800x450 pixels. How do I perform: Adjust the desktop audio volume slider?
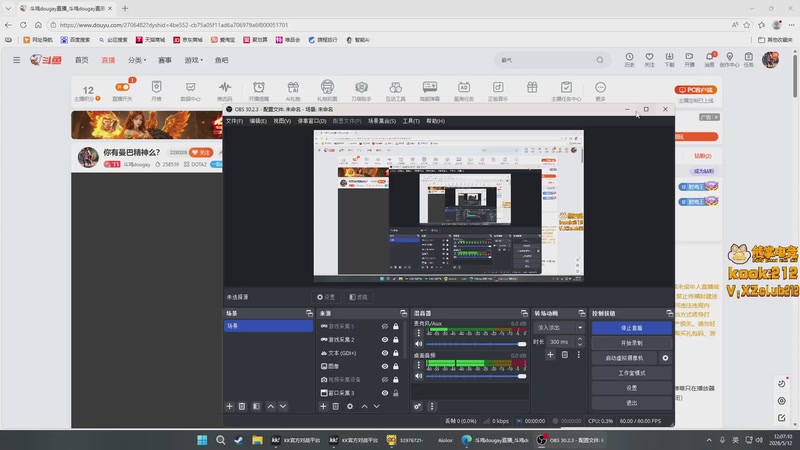tap(476, 376)
